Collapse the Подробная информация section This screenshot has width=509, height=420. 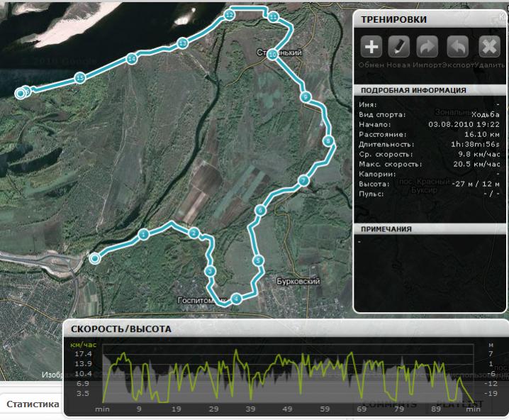point(430,90)
